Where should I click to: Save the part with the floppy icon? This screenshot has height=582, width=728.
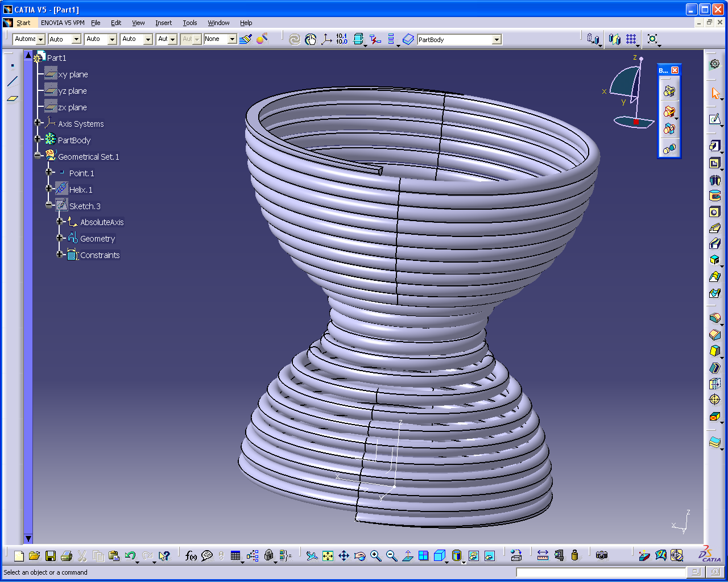tap(51, 556)
